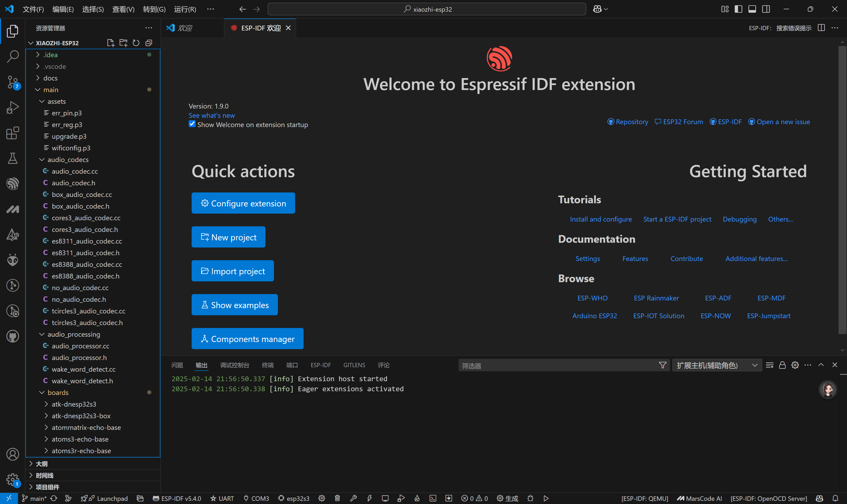This screenshot has width=847, height=504.
Task: Open the Source Control view
Action: (12, 82)
